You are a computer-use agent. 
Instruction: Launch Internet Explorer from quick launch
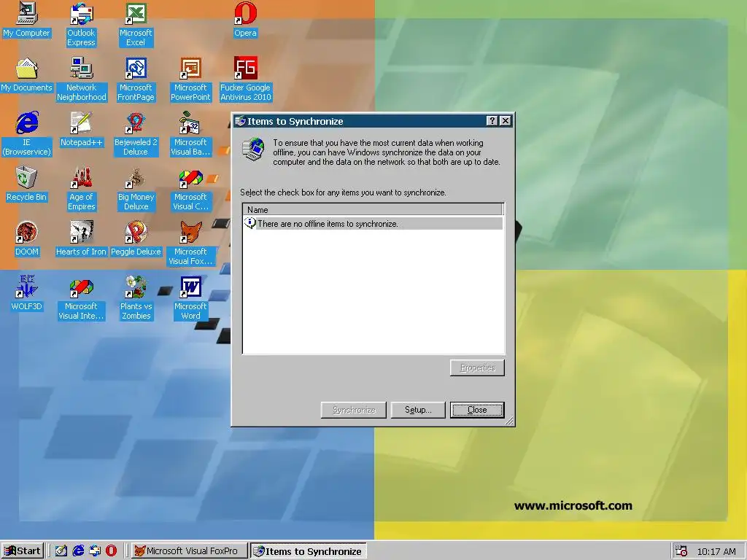pos(78,551)
